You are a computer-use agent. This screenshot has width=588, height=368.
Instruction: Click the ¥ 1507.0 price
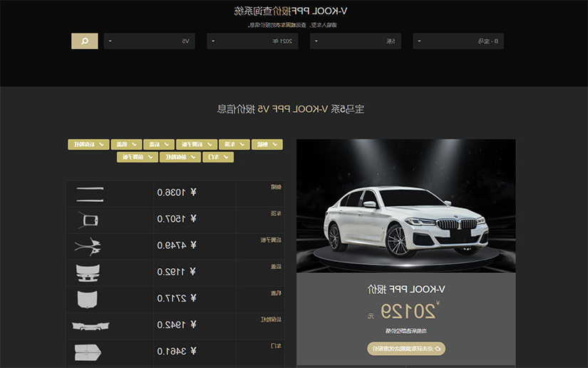point(177,219)
